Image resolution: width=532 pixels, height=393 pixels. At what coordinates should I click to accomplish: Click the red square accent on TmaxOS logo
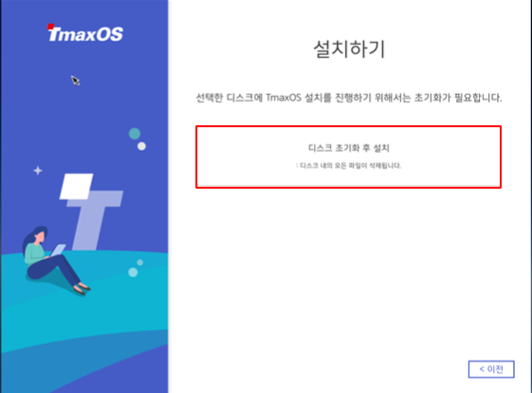51,27
